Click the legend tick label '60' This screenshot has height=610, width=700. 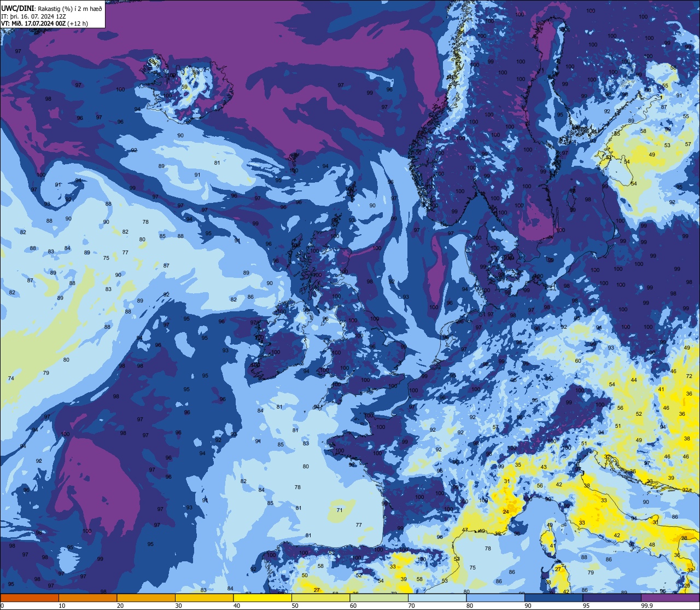(353, 606)
